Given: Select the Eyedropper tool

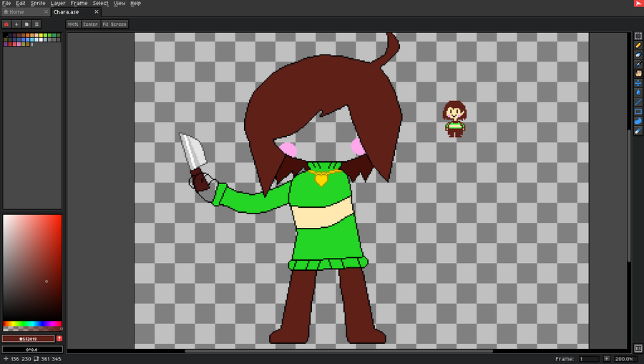Looking at the screenshot, I should pyautogui.click(x=638, y=64).
